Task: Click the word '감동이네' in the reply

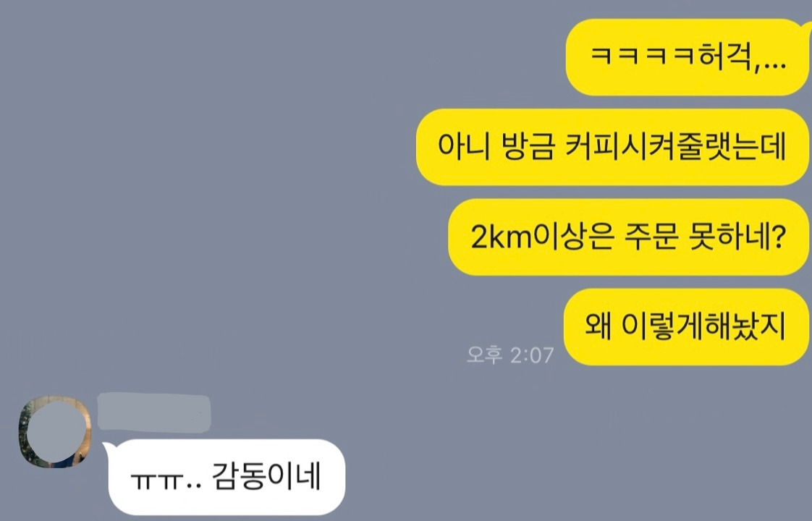Action: point(267,477)
